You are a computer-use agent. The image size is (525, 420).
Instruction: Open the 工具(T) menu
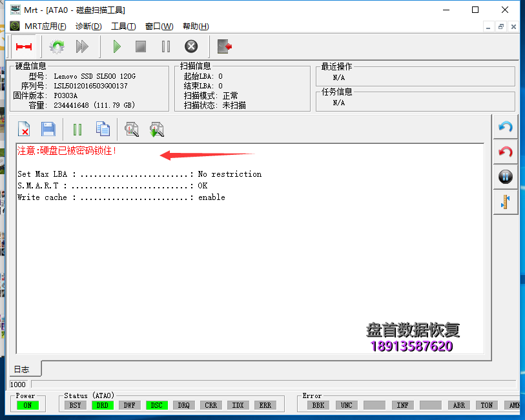pyautogui.click(x=123, y=26)
